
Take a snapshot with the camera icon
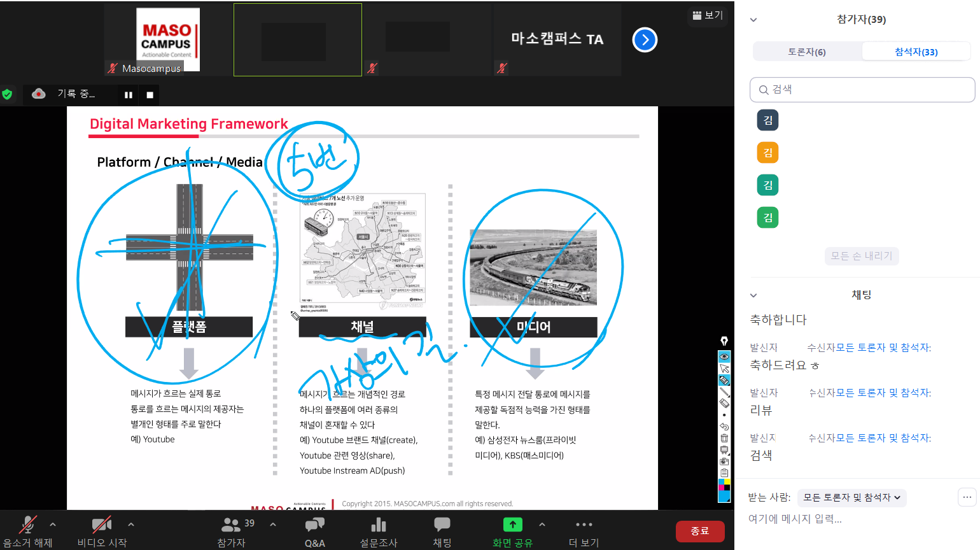coord(724,461)
